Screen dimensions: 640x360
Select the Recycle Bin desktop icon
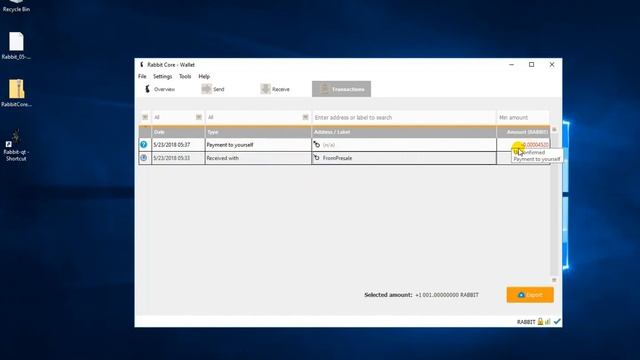pos(16,6)
